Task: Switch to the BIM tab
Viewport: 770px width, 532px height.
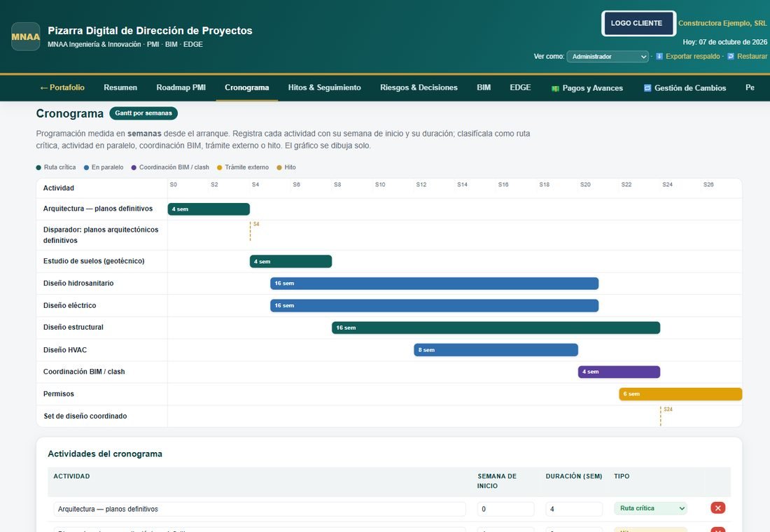Action: (484, 87)
